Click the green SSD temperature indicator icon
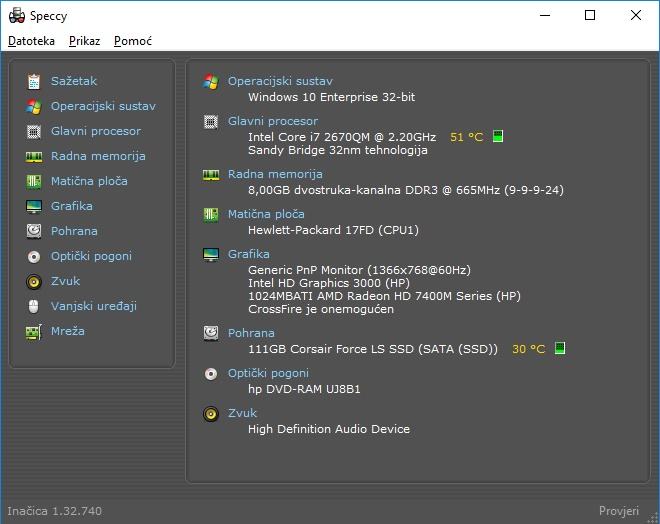 [x=560, y=348]
